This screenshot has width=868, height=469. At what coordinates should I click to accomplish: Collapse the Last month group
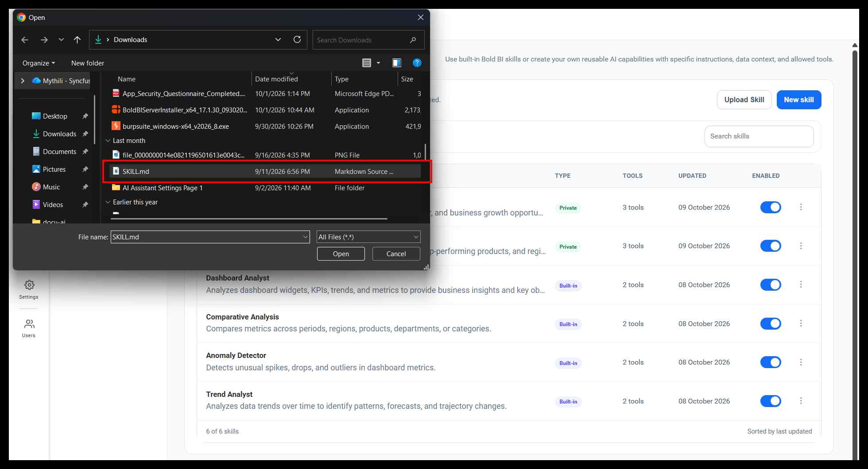pyautogui.click(x=108, y=141)
